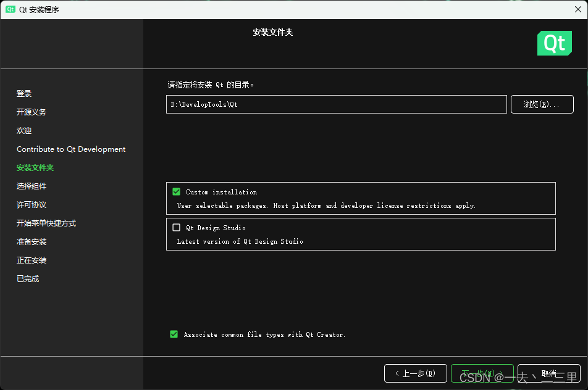Click the 安装文件夹 page heading
Image resolution: width=588 pixels, height=390 pixels.
[x=272, y=32]
